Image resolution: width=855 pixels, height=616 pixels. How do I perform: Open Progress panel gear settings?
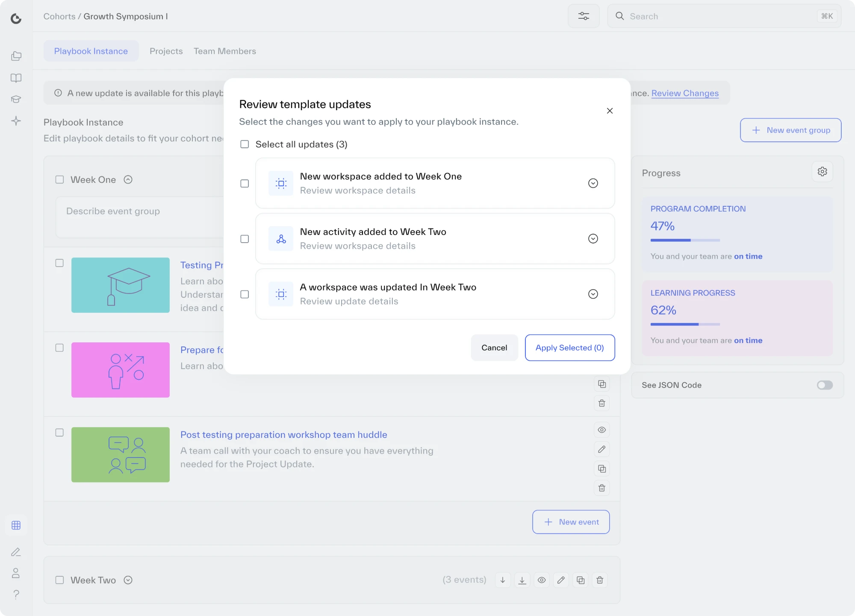click(x=822, y=172)
